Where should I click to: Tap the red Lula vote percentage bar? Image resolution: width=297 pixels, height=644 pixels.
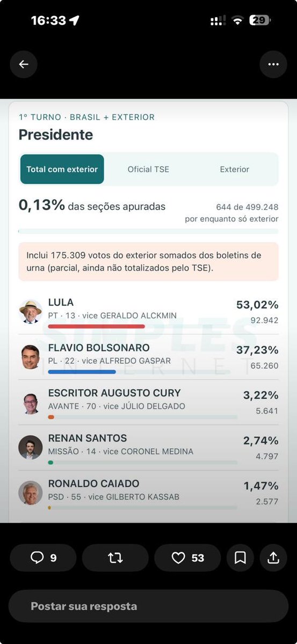point(97,326)
